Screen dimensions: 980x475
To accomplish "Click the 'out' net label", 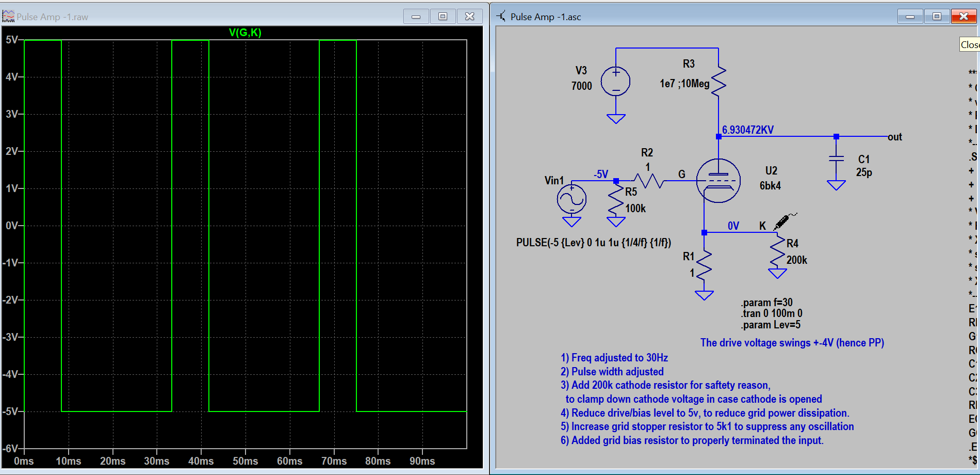I will [x=895, y=137].
